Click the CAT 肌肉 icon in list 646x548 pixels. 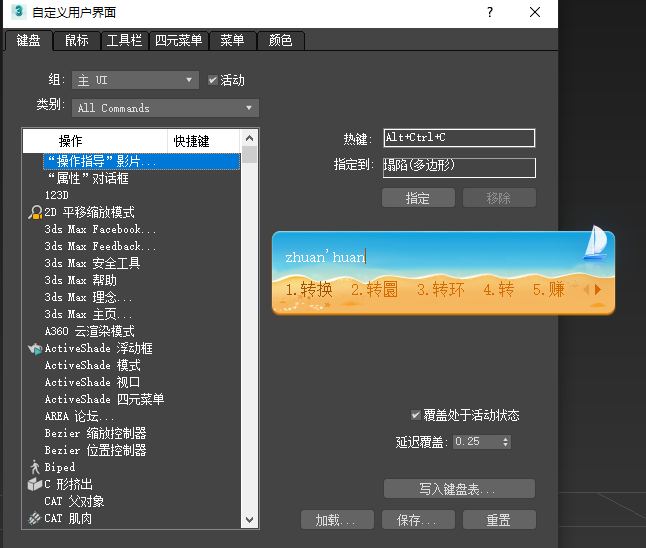[x=35, y=518]
